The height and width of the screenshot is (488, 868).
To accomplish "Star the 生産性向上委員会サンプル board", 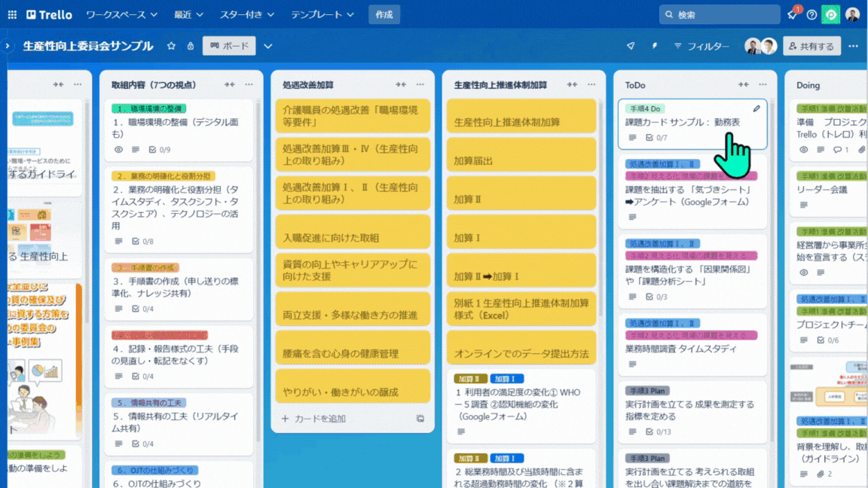I will (171, 46).
